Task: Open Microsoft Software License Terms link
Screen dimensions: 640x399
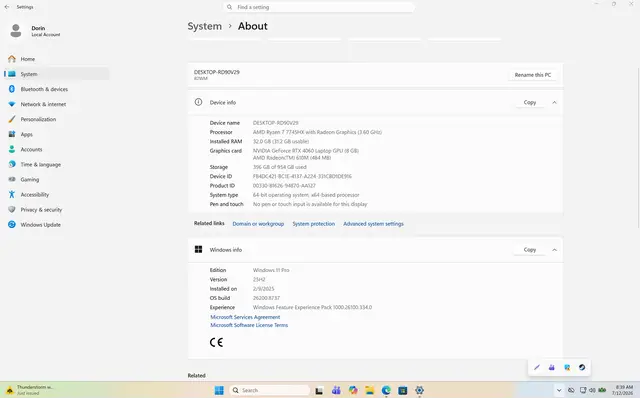Action: [x=249, y=325]
